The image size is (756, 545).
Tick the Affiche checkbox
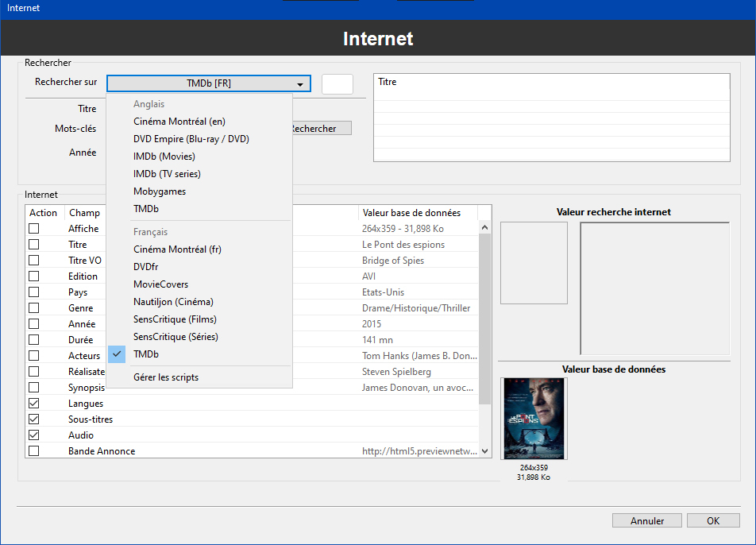coord(34,229)
